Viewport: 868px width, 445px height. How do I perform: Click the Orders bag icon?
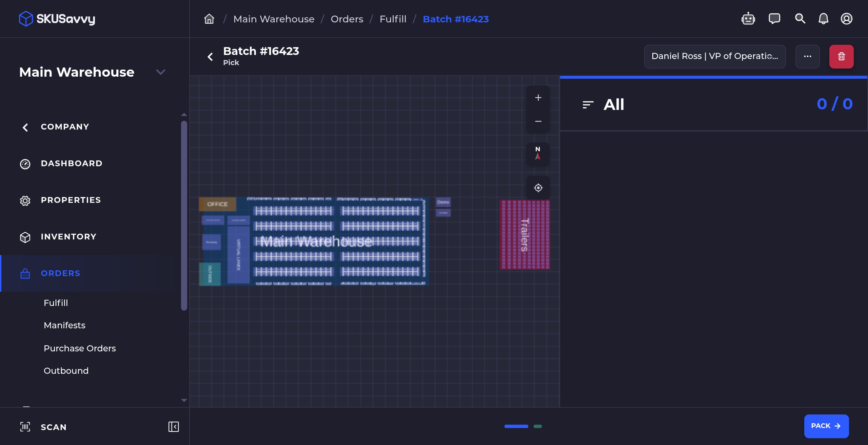coord(25,273)
